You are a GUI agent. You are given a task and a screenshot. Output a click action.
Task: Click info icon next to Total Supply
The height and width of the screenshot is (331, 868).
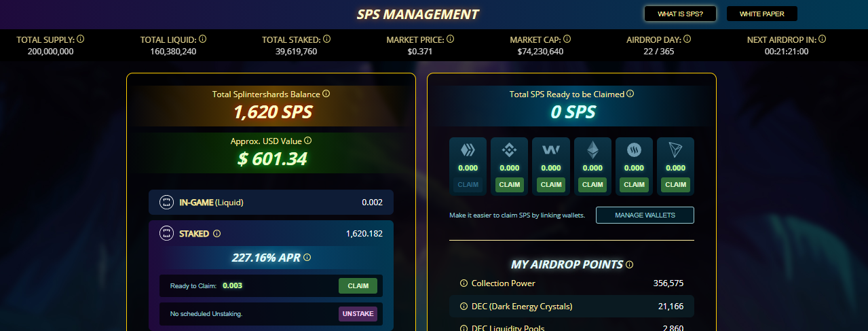click(81, 39)
